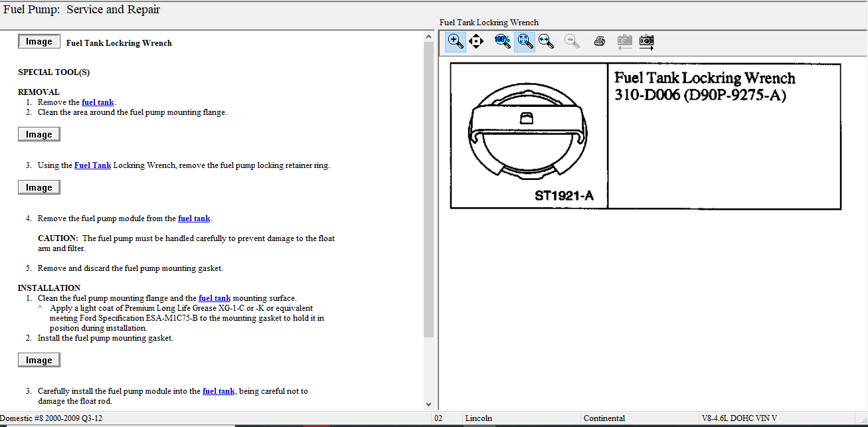Click the 'Continental' status bar entry

604,418
